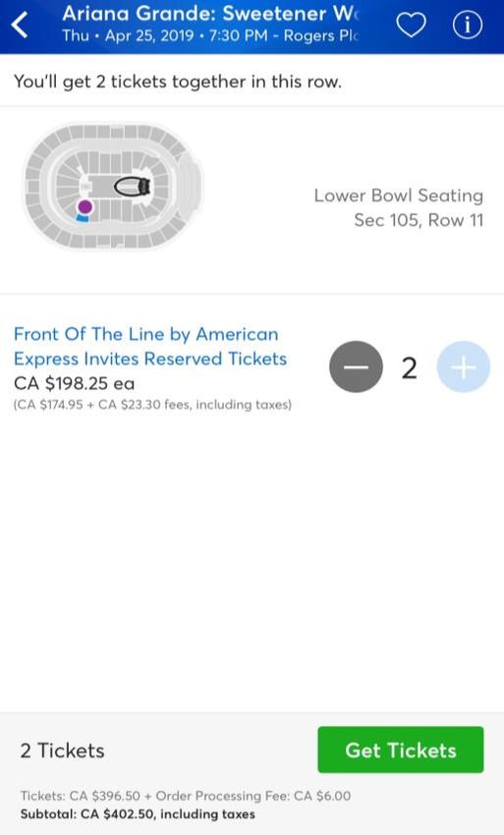Tap the fees breakdown text
The width and height of the screenshot is (504, 835).
pyautogui.click(x=152, y=405)
